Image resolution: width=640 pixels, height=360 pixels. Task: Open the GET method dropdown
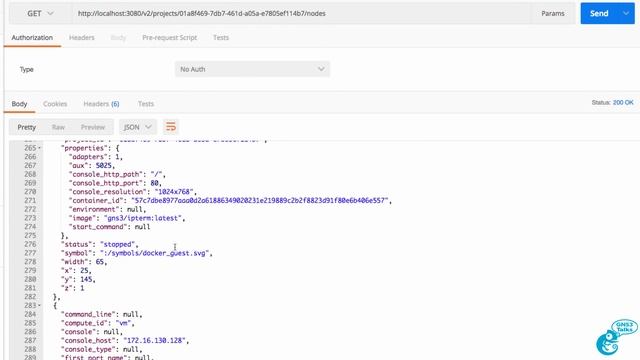tap(40, 13)
